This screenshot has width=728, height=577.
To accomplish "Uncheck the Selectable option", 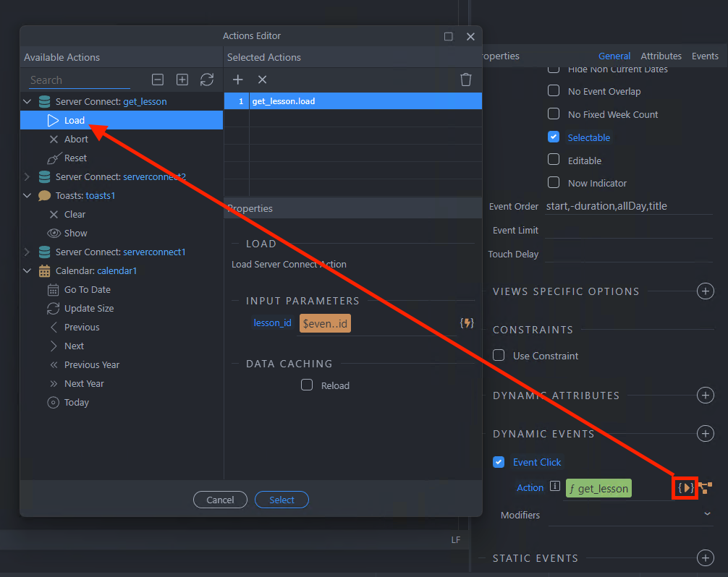I will point(554,137).
